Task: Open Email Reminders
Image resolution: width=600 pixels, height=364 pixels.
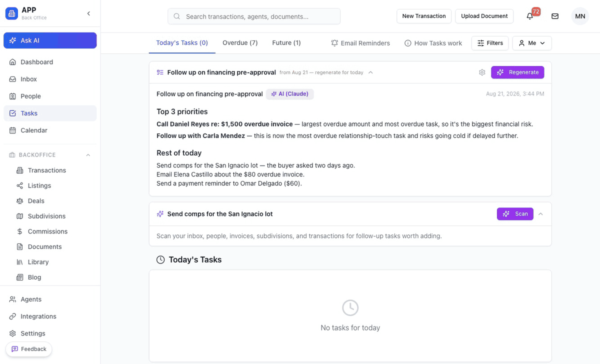Action: [x=360, y=43]
